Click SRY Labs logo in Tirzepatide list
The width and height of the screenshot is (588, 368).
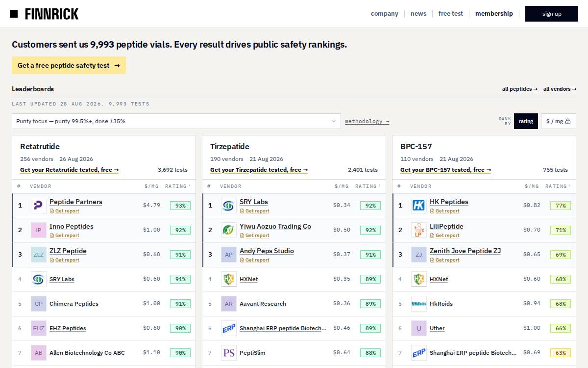point(229,206)
